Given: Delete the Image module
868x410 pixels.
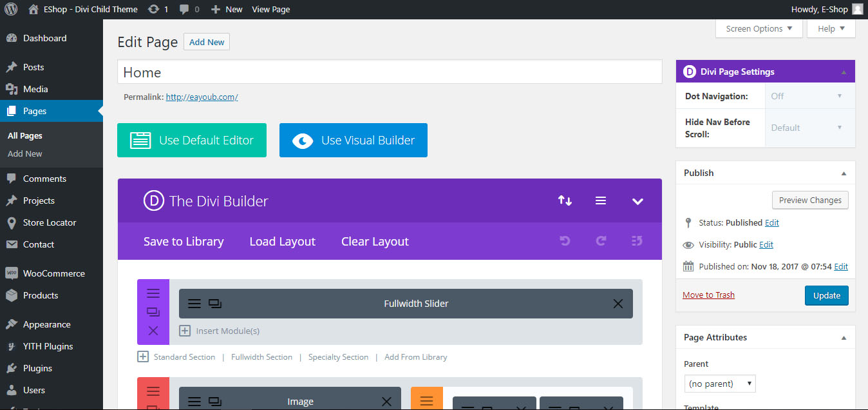Looking at the screenshot, I should 386,402.
